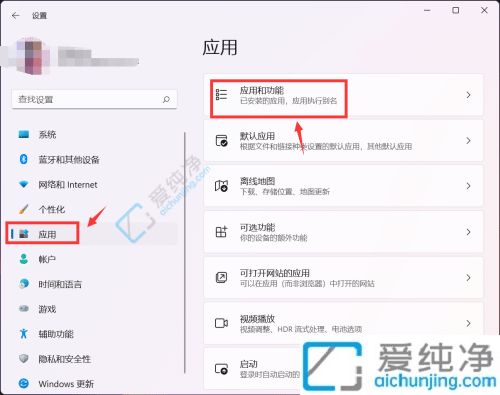Click the camera icon of 视频播放
Image resolution: width=500 pixels, height=395 pixels.
[221, 323]
